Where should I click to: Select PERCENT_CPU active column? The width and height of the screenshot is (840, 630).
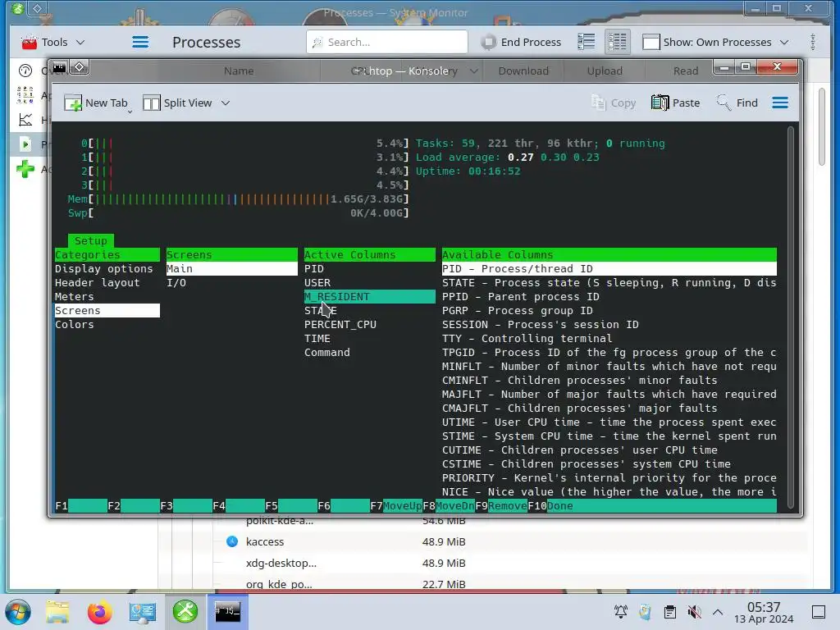[340, 325]
